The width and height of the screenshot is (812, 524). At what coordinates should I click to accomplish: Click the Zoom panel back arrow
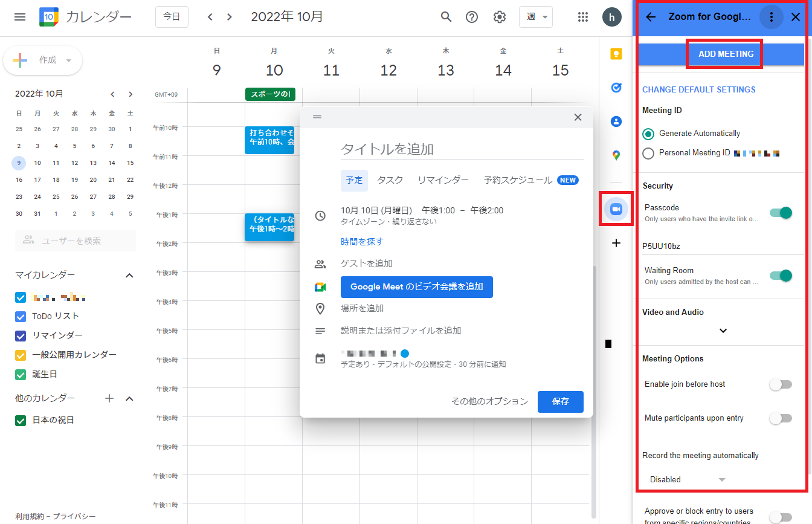(651, 17)
